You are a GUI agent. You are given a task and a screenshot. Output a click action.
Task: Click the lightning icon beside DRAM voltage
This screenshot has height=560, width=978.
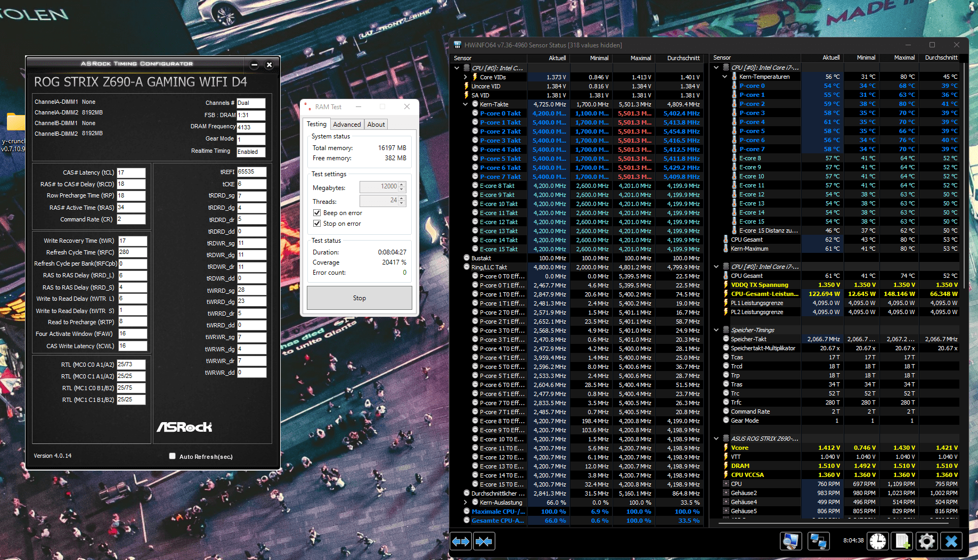[x=726, y=466]
